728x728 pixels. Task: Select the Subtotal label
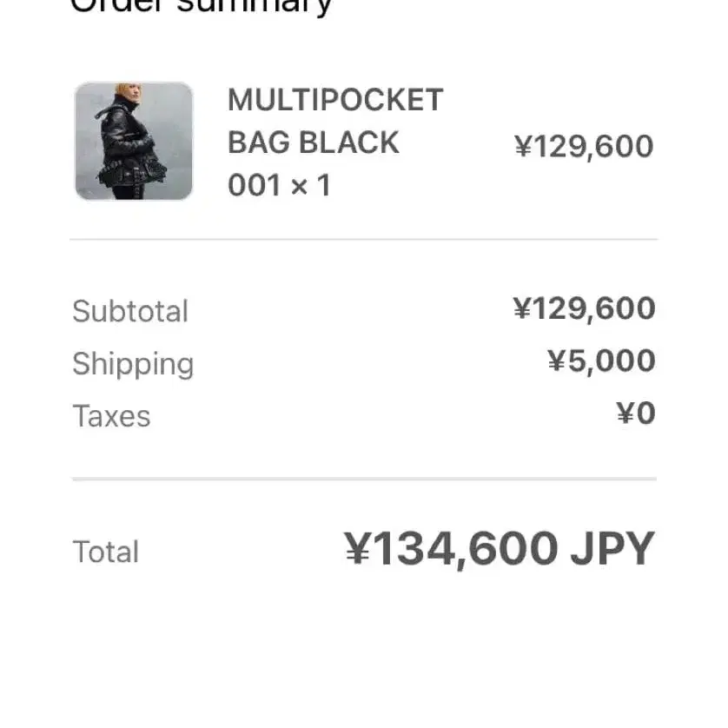130,311
